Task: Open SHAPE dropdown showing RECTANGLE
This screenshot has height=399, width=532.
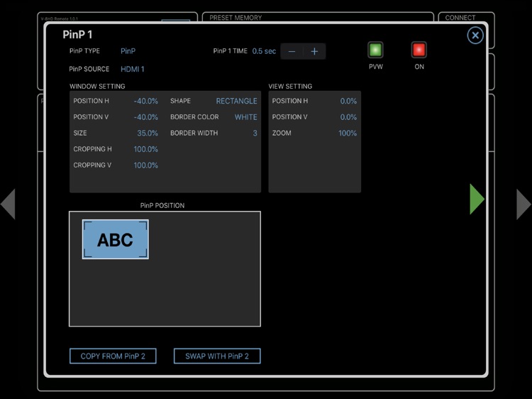Action: click(x=236, y=101)
